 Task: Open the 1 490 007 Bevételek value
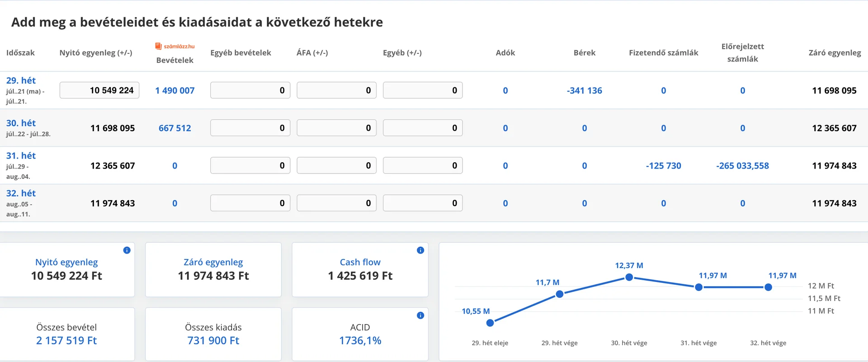point(175,90)
